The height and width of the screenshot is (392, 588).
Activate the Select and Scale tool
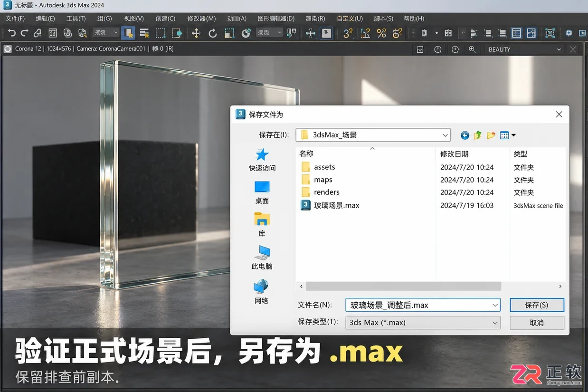click(x=229, y=33)
